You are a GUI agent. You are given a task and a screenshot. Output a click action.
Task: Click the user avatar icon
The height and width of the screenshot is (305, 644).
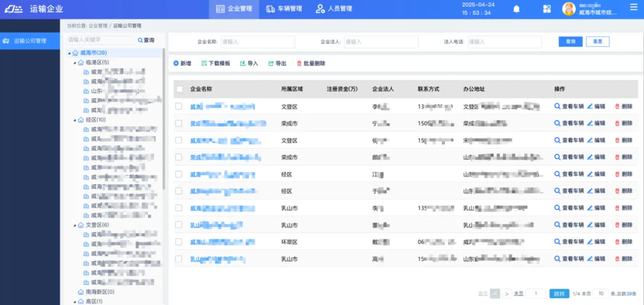pos(569,9)
